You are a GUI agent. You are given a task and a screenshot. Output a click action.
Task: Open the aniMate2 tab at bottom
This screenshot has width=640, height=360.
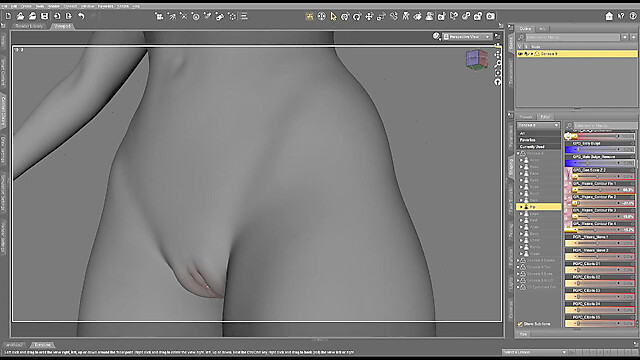(x=15, y=345)
